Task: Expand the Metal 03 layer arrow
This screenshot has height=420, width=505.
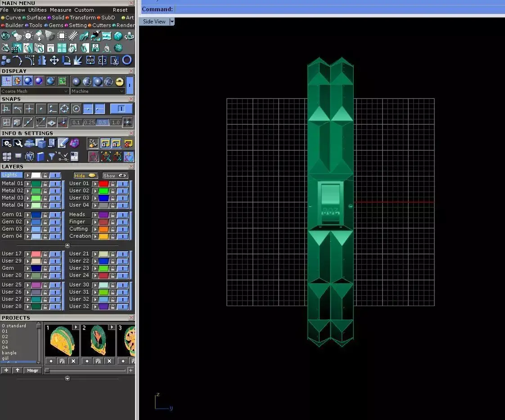Action: [28, 198]
